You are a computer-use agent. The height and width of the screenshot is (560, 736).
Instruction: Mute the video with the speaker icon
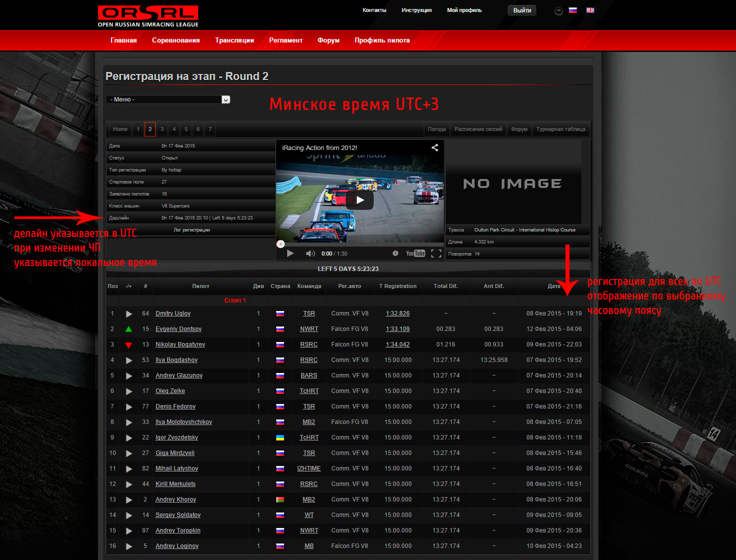pyautogui.click(x=310, y=253)
